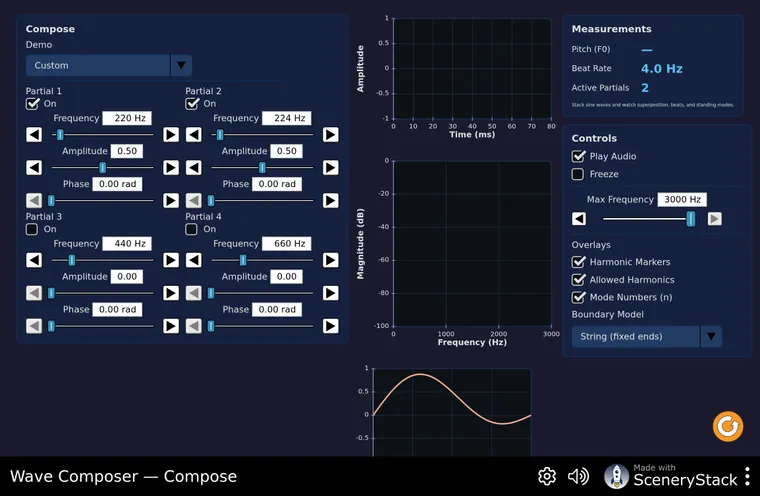Click Partial 4 frequency slider thumb
Image resolution: width=760 pixels, height=496 pixels.
click(x=243, y=260)
